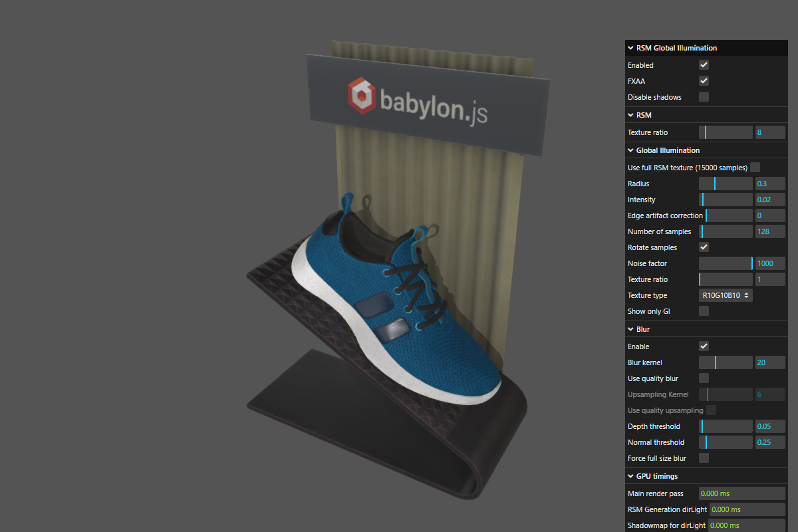Image resolution: width=798 pixels, height=532 pixels.
Task: Turn off FXAA antialiasing
Action: pyautogui.click(x=704, y=80)
